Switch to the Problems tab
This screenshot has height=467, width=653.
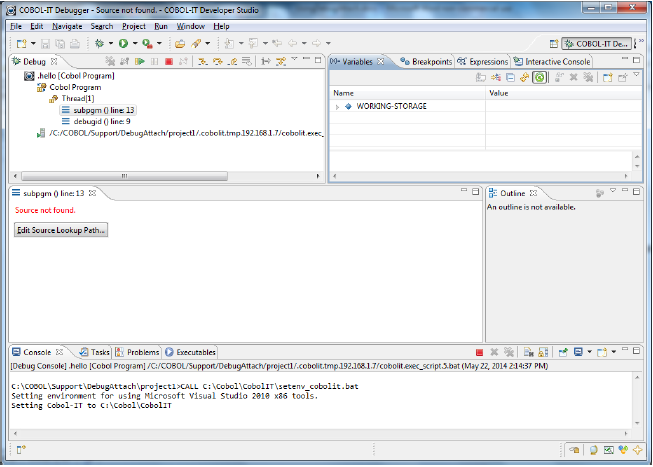click(137, 352)
